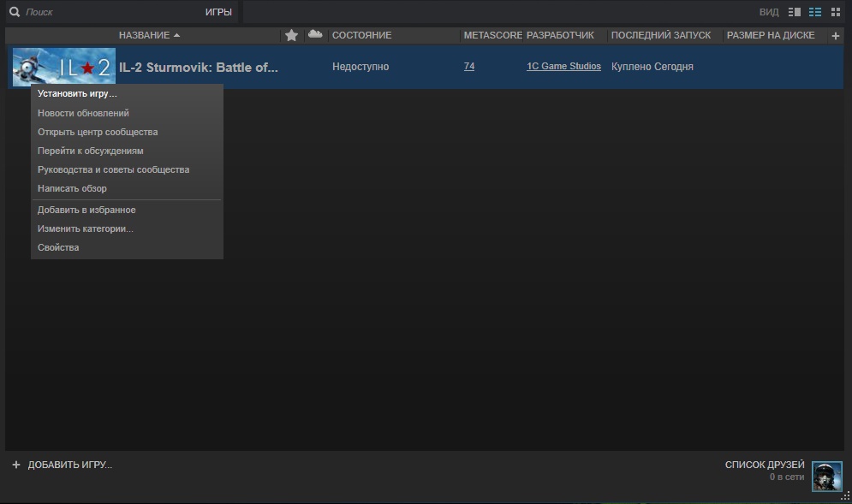Screen dimensions: 852x504
Task: Sort by METASCORE column header
Action: (x=492, y=35)
